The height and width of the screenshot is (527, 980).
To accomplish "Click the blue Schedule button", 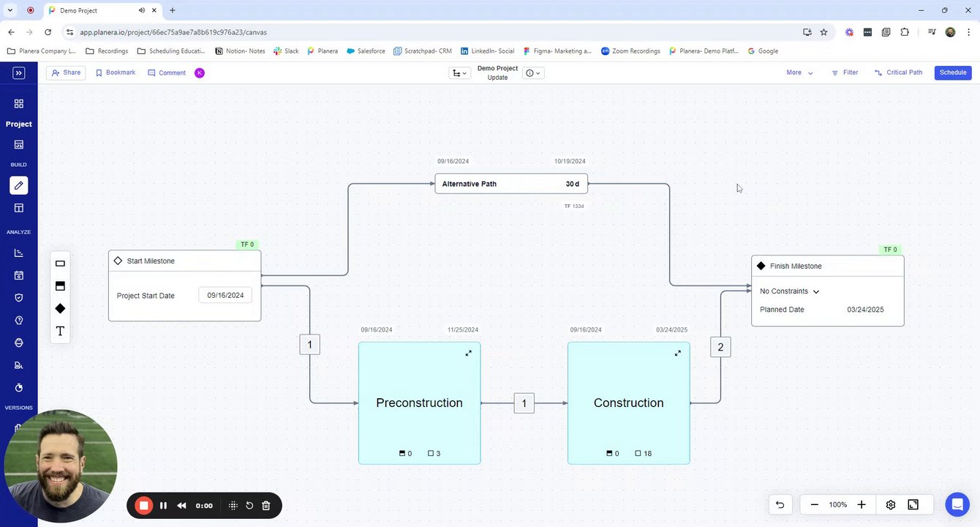I will tap(953, 72).
